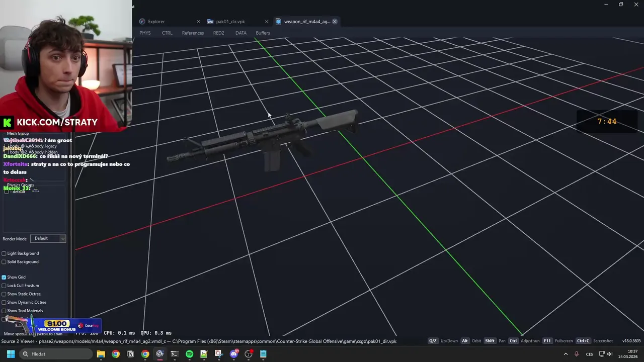Click the search icon in the taskbar
Viewport: 644px width, 362px height.
[25, 354]
